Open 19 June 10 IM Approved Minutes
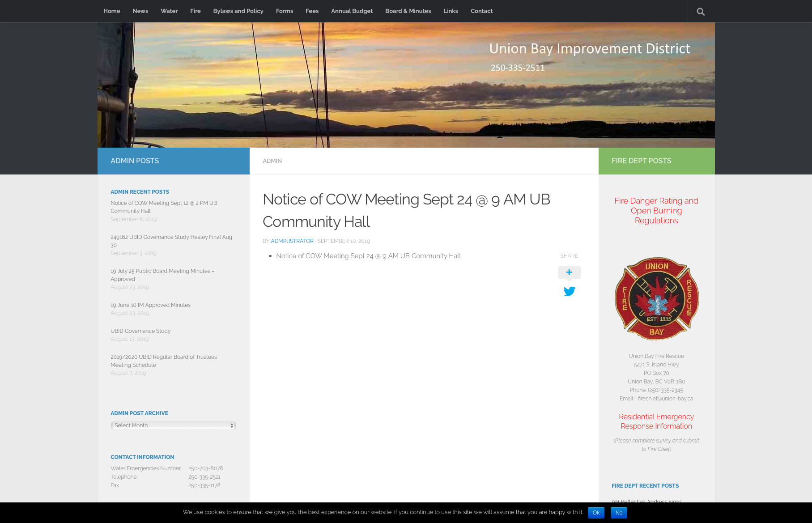This screenshot has height=523, width=812. [x=150, y=305]
